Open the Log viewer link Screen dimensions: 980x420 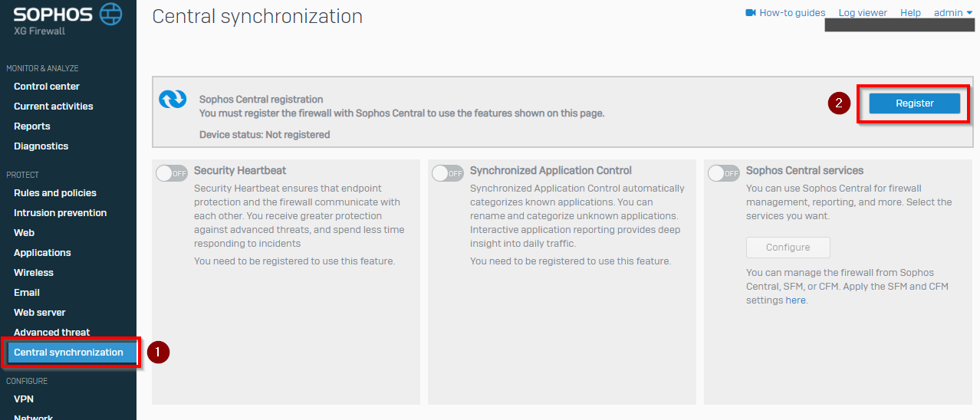(863, 13)
